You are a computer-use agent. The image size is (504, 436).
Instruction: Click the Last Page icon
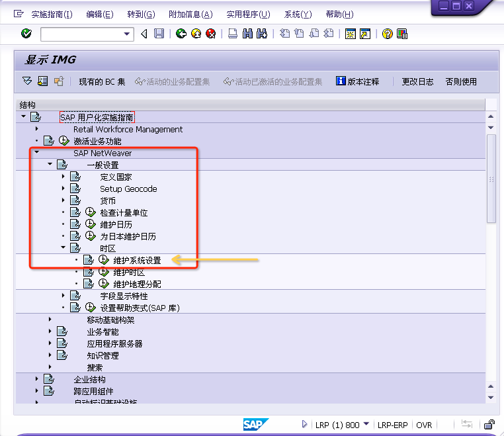tap(329, 34)
